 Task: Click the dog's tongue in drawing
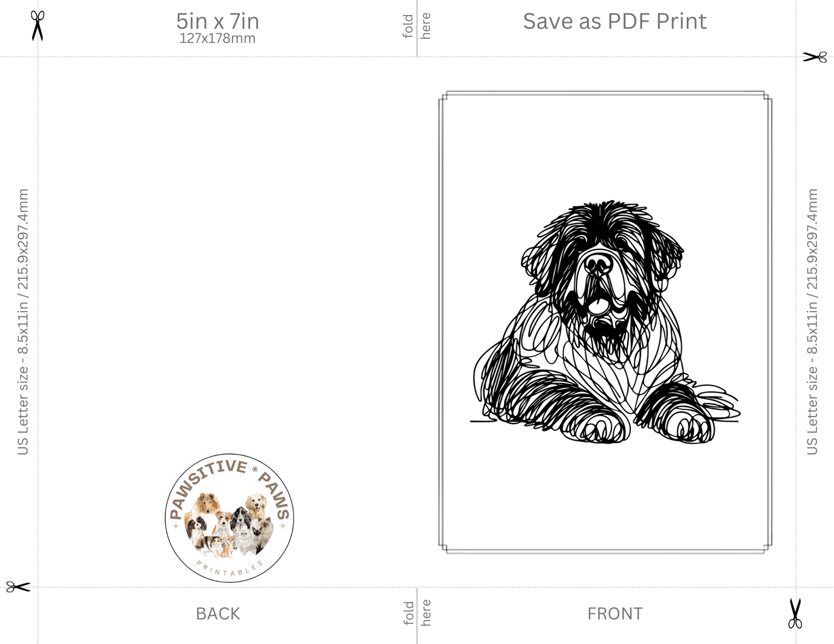[x=598, y=305]
